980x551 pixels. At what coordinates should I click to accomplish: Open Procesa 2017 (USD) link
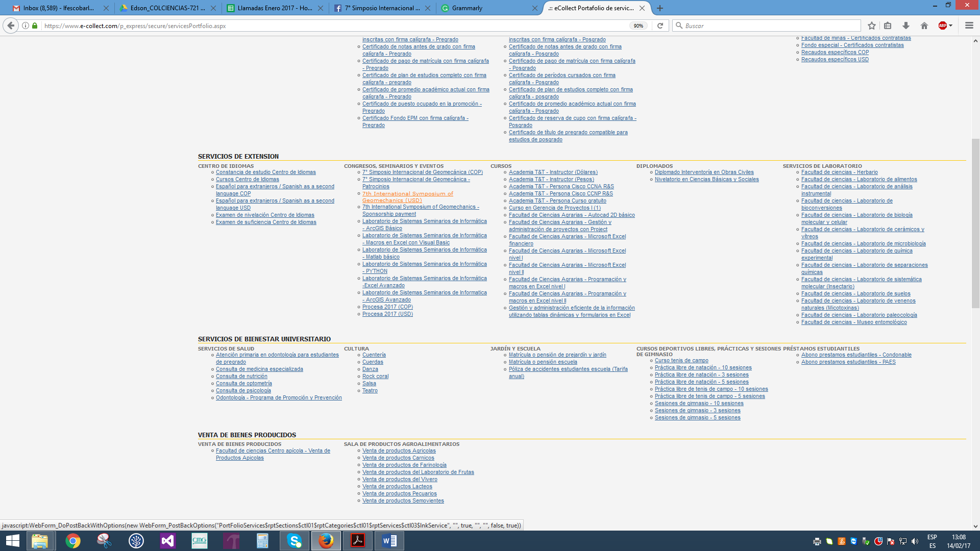387,314
